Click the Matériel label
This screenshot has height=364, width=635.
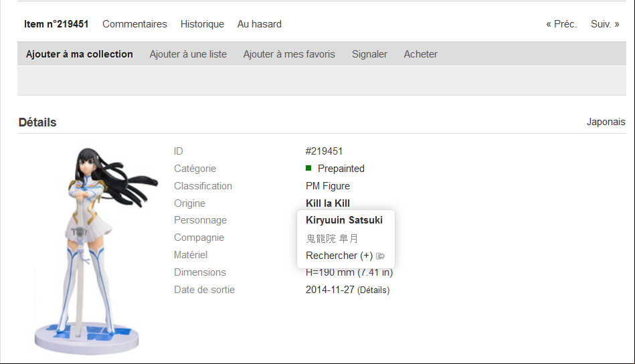(x=191, y=255)
